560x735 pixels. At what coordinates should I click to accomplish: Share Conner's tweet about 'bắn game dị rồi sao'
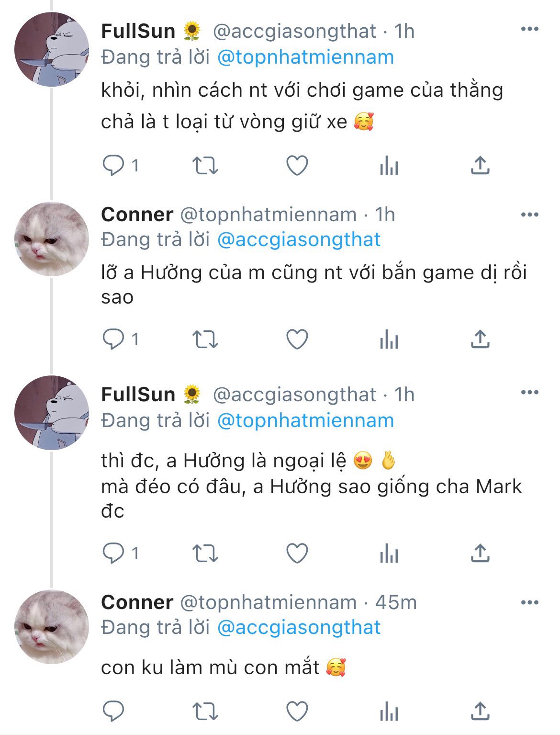pos(480,339)
